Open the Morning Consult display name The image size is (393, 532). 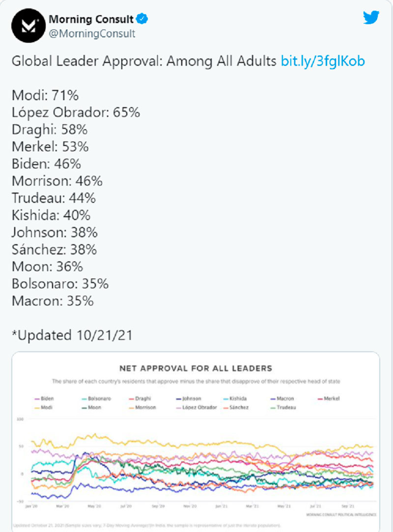coord(91,20)
